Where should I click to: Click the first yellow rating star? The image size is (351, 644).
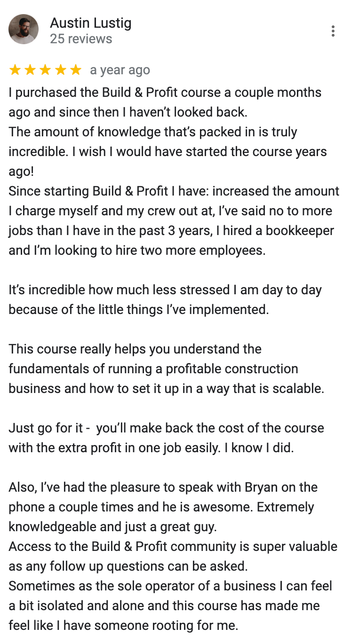coord(15,70)
